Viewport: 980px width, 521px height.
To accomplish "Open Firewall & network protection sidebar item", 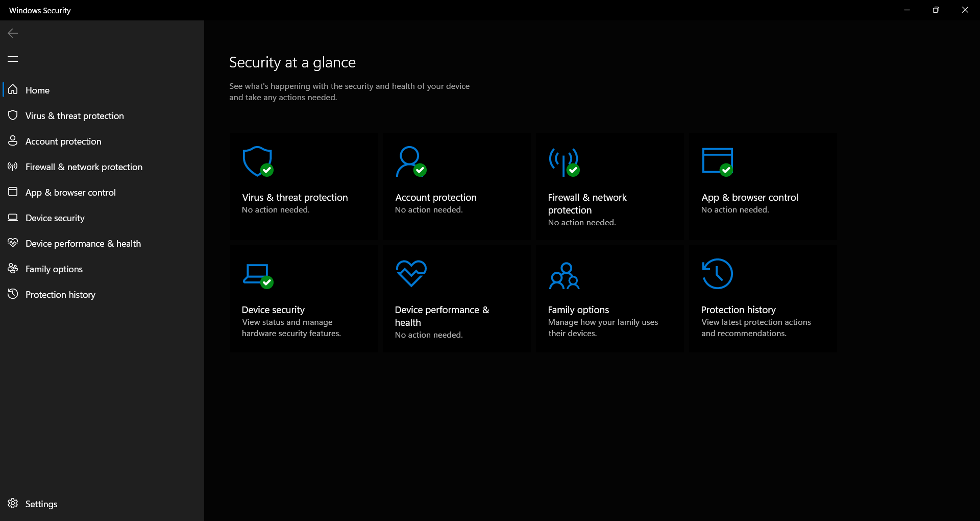I will pyautogui.click(x=84, y=167).
